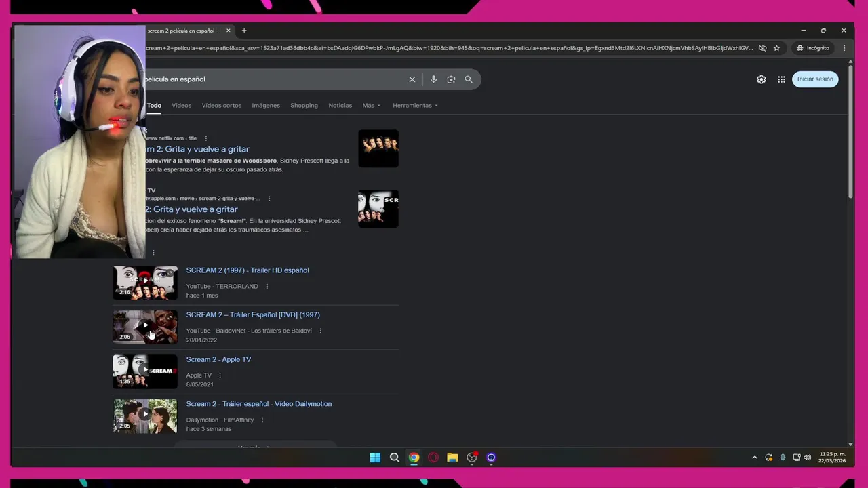The width and height of the screenshot is (868, 488).
Task: Open the purple circular taskbar app
Action: (491, 457)
